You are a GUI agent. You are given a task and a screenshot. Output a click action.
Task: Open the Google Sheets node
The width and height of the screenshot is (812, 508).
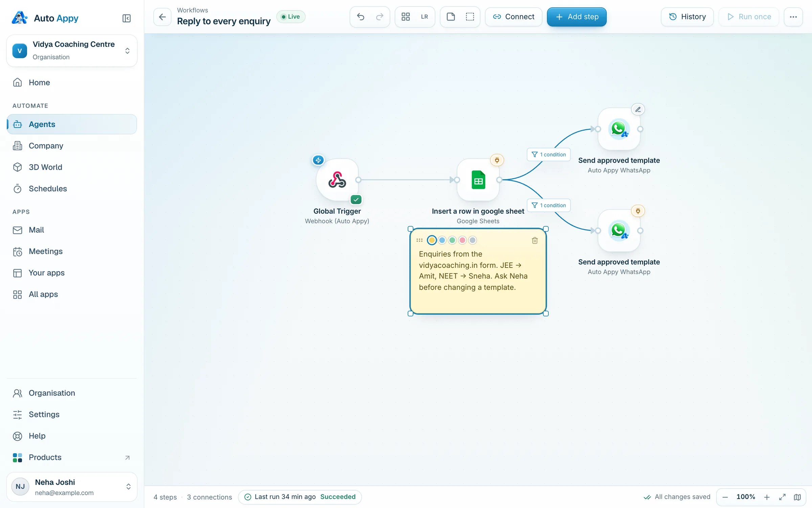point(478,180)
